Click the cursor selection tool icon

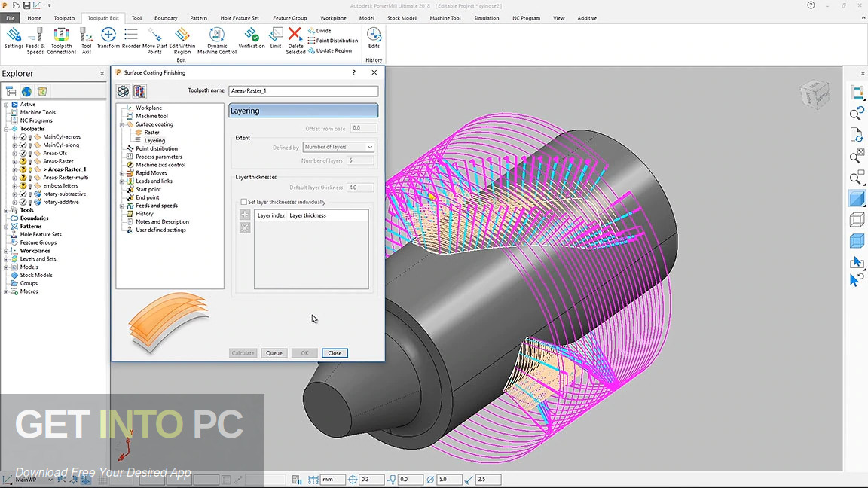pos(857,262)
